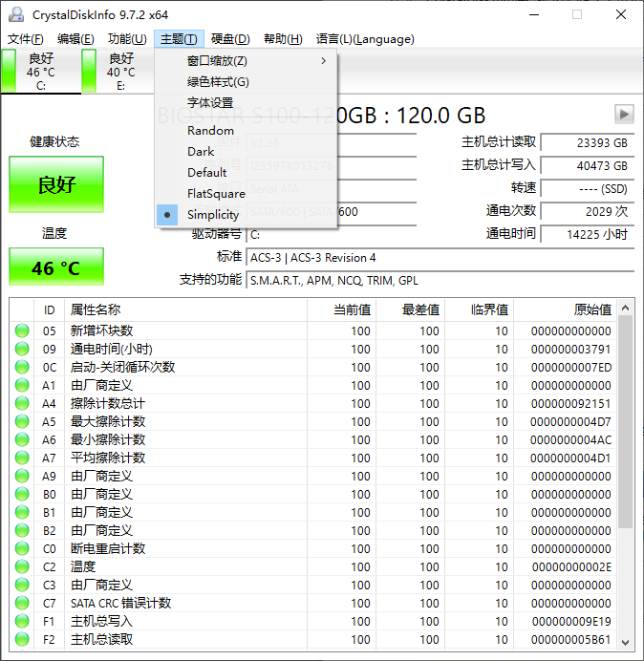Viewport: 644px width, 661px height.
Task: Open the 编辑(E) menu
Action: point(75,39)
